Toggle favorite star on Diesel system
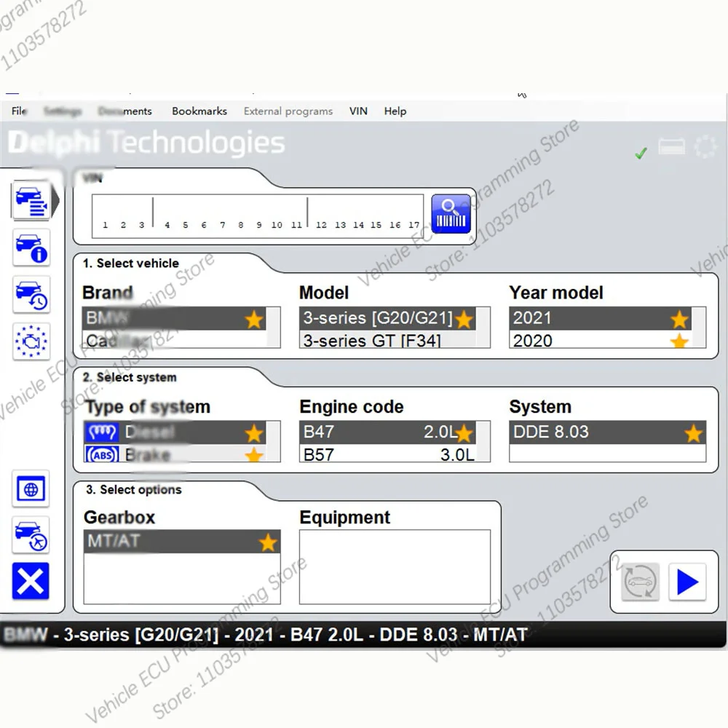 tap(254, 434)
